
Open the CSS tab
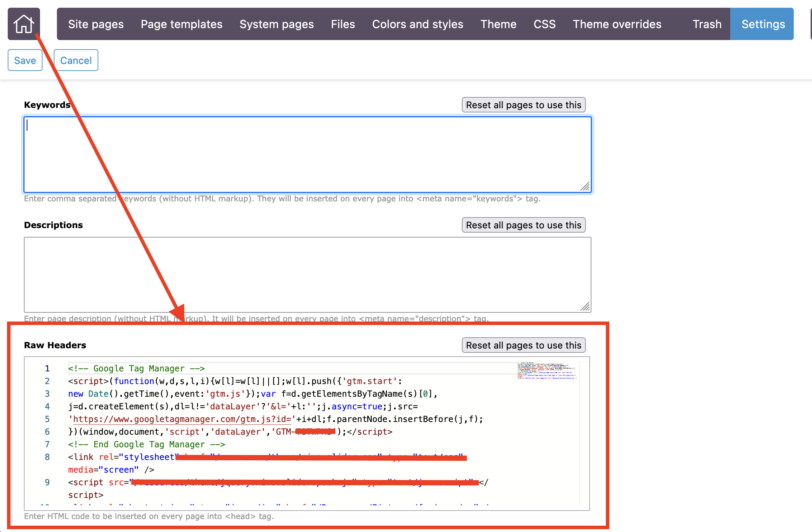coord(544,24)
